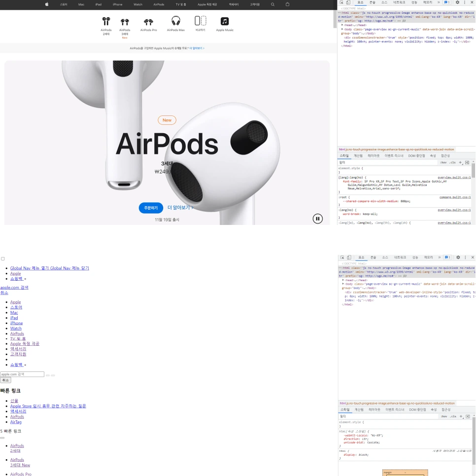
Task: Open the 접근성 tab in the lower DevTools
Action: [445, 410]
